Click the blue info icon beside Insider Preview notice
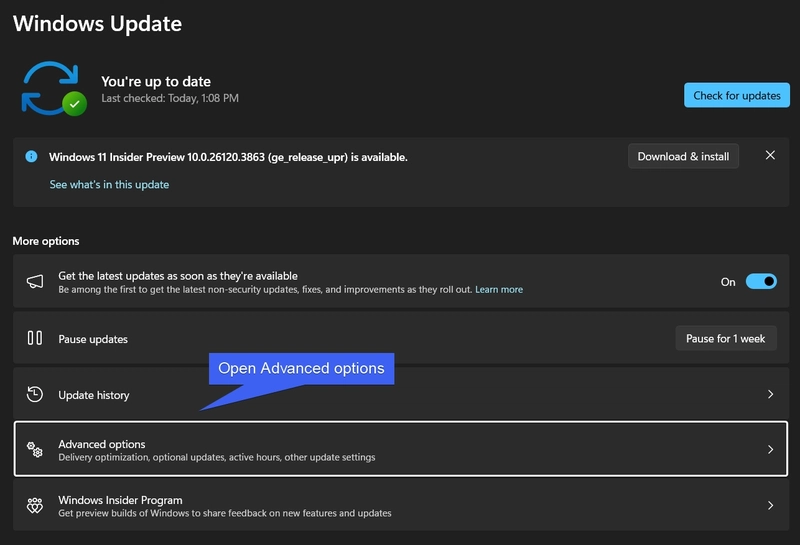The image size is (800, 545). (31, 157)
